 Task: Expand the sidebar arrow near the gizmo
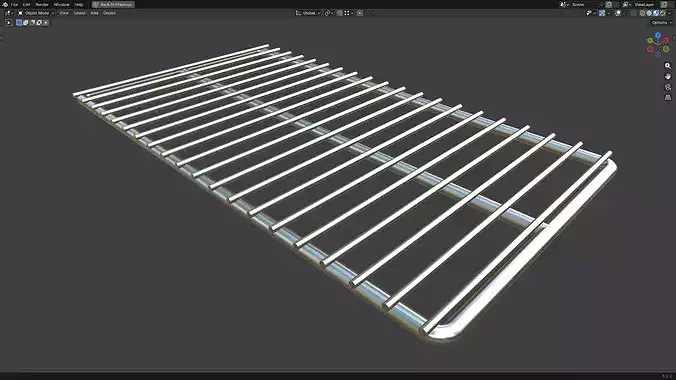pyautogui.click(x=674, y=38)
